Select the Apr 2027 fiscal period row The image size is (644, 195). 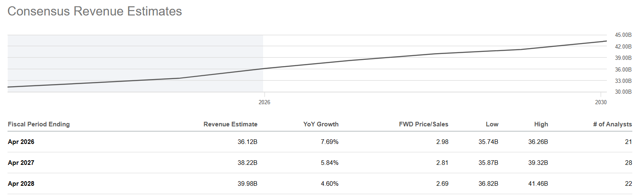[x=320, y=163]
